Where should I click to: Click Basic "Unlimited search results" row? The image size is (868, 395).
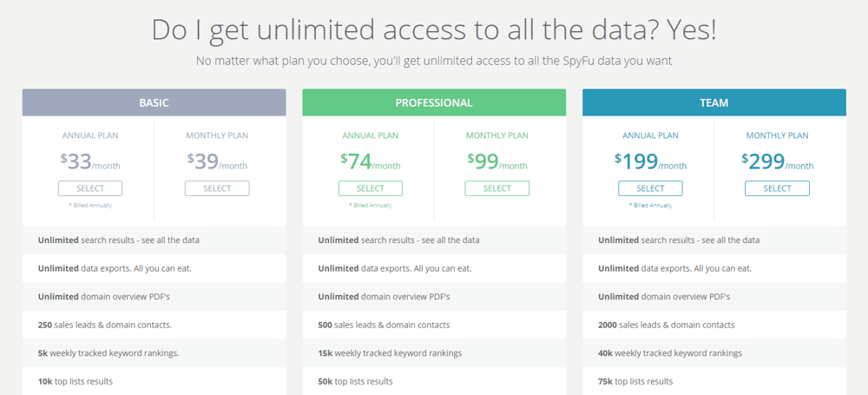pyautogui.click(x=154, y=240)
